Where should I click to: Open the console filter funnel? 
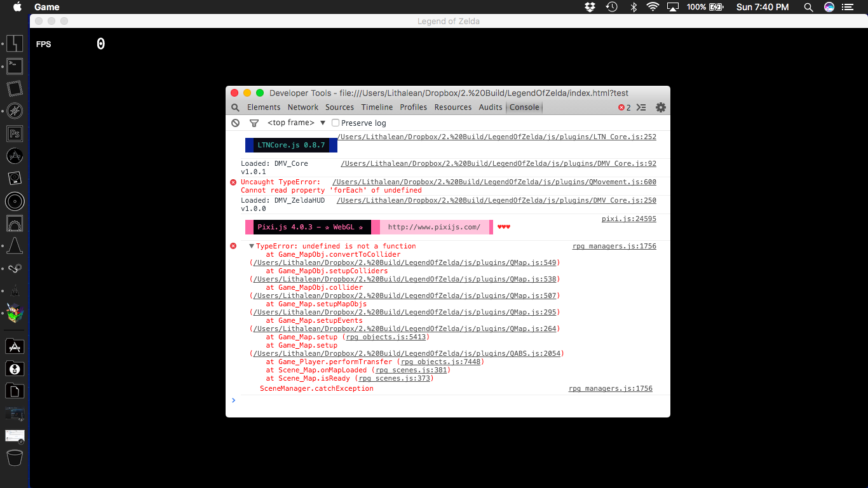click(x=254, y=123)
